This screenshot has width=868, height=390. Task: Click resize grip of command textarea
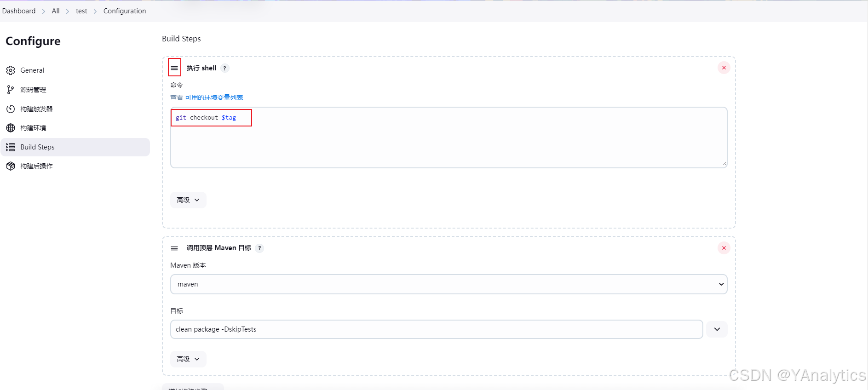pos(724,163)
